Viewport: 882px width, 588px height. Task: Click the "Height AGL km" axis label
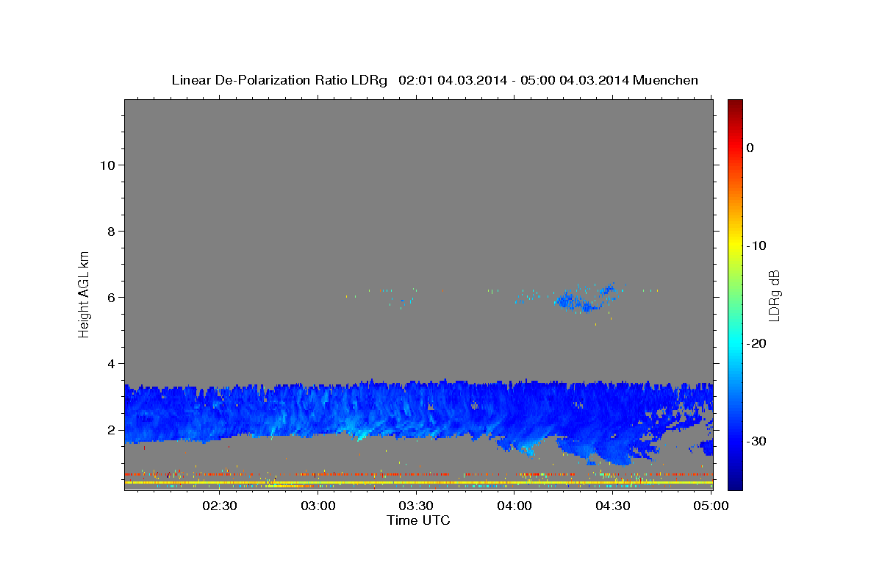85,293
